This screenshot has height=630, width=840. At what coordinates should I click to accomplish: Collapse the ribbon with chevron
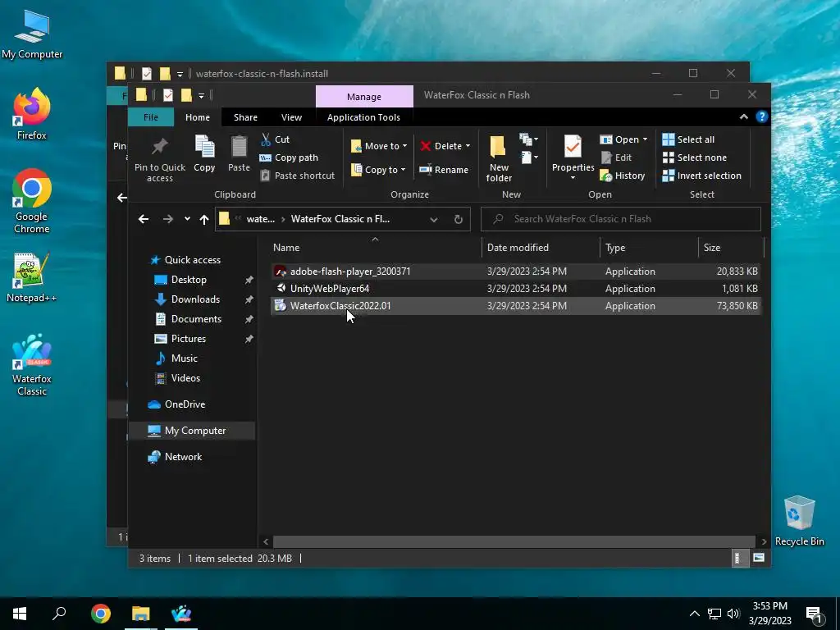pos(743,116)
